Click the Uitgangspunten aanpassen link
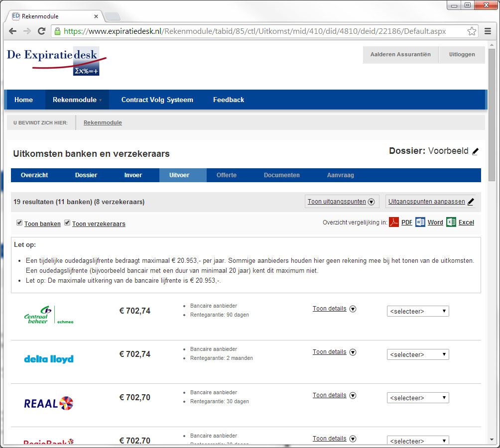Screen dimensions: 500x448 [x=427, y=202]
